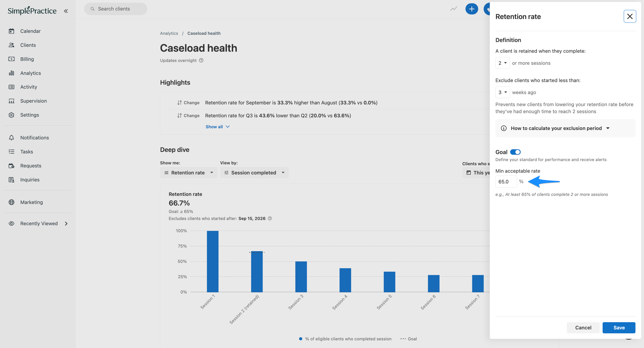Click the Analytics breadcrumb link
Image resolution: width=644 pixels, height=348 pixels.
(x=169, y=33)
